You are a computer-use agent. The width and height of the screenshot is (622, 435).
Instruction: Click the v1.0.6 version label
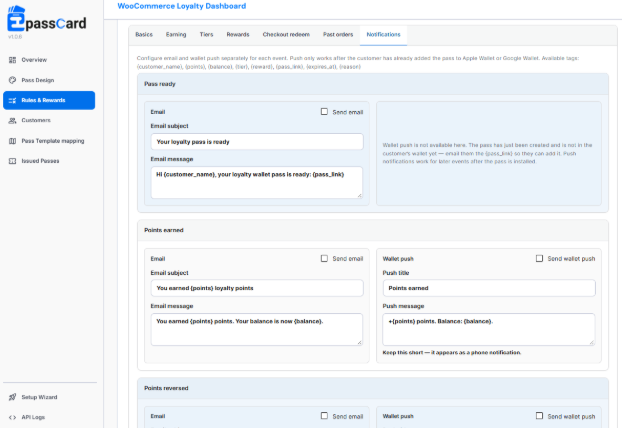[x=15, y=37]
